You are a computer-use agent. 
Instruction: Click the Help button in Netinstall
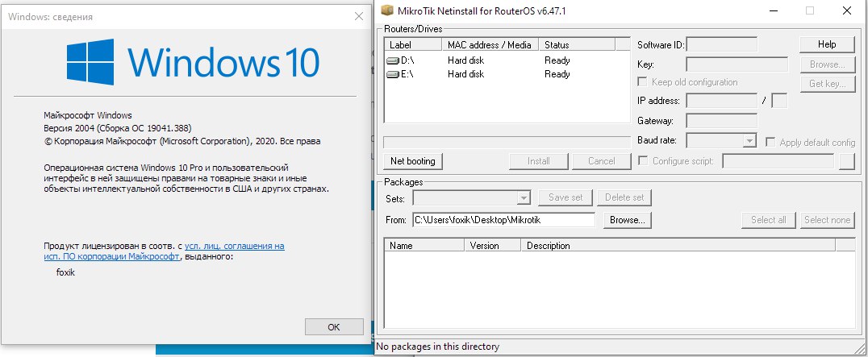click(827, 44)
